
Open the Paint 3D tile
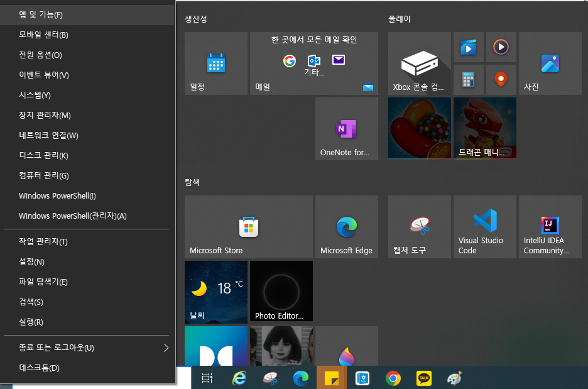[347, 346]
